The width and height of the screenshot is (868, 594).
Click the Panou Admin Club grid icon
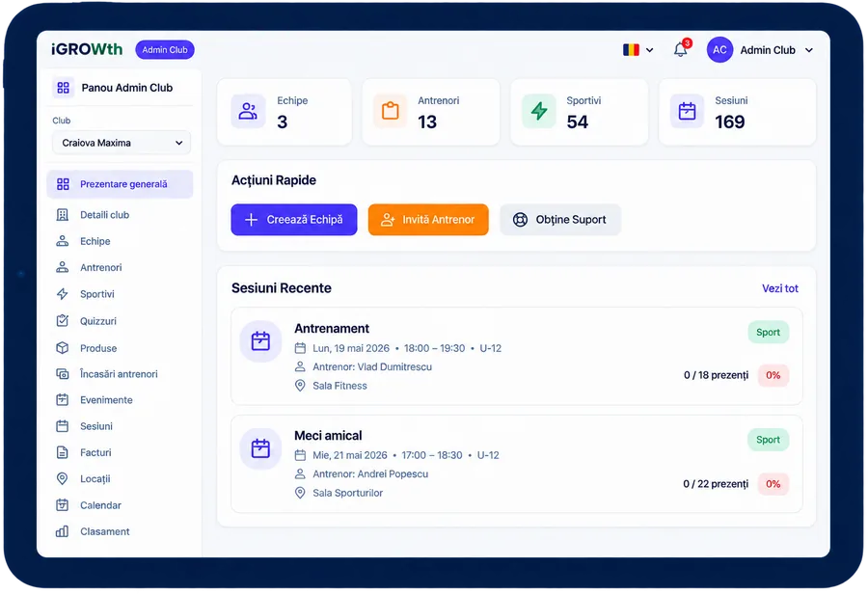coord(63,88)
